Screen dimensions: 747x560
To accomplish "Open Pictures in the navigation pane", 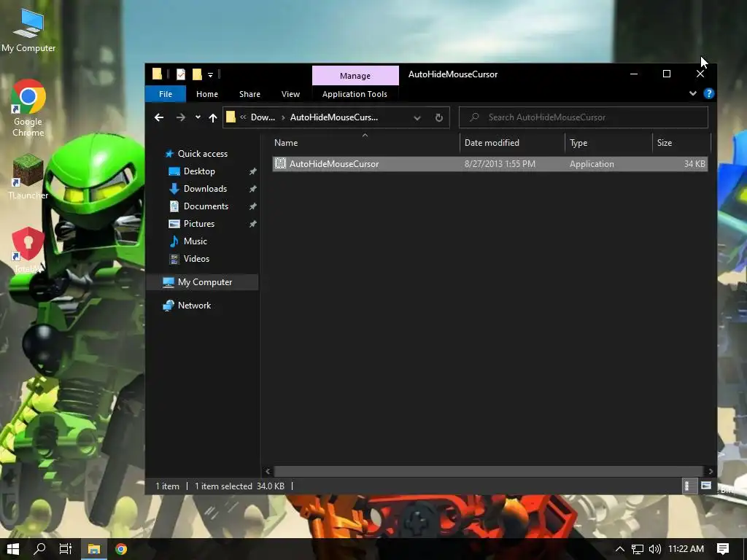I will tap(199, 224).
